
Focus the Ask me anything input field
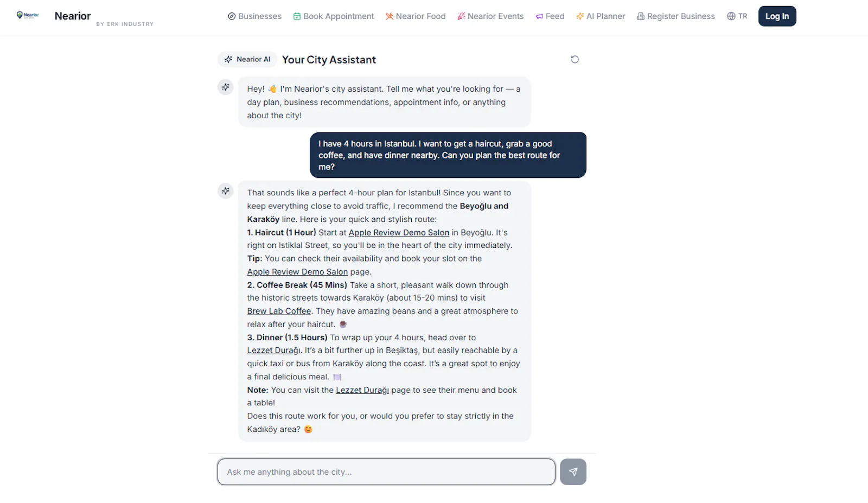pos(386,472)
